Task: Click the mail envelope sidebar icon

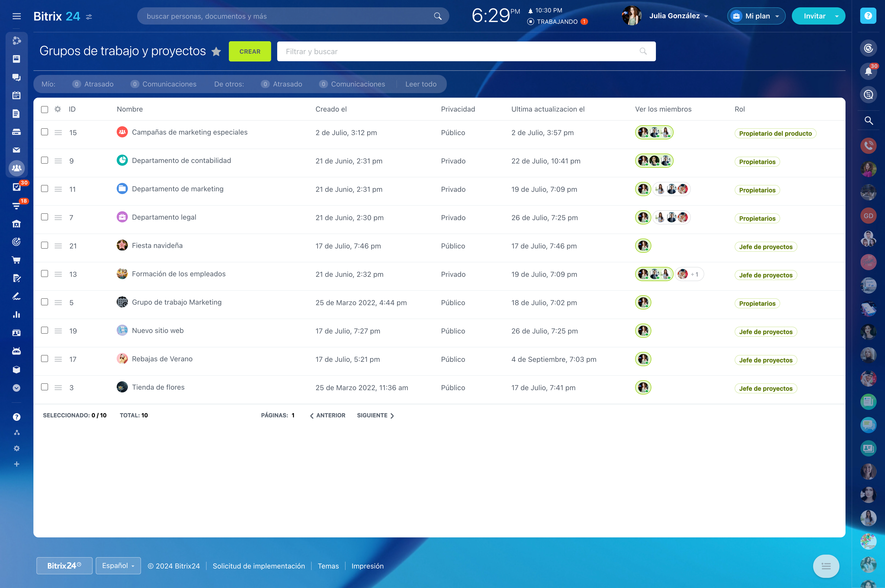Action: point(16,150)
